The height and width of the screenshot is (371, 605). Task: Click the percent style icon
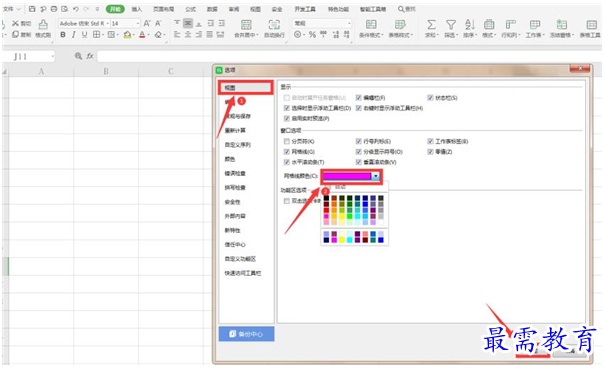312,35
